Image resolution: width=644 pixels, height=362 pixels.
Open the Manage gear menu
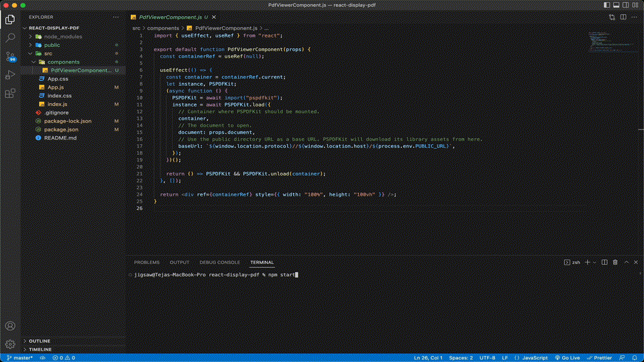[x=10, y=344]
